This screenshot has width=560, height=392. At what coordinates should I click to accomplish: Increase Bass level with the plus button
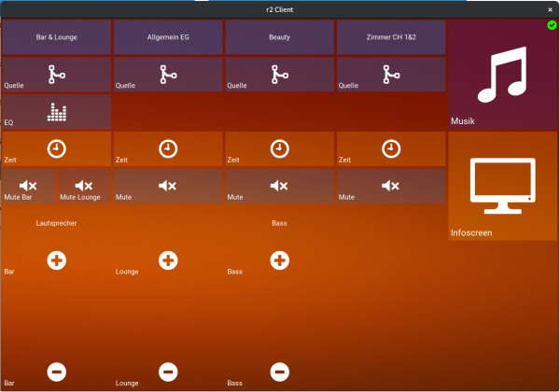(279, 260)
